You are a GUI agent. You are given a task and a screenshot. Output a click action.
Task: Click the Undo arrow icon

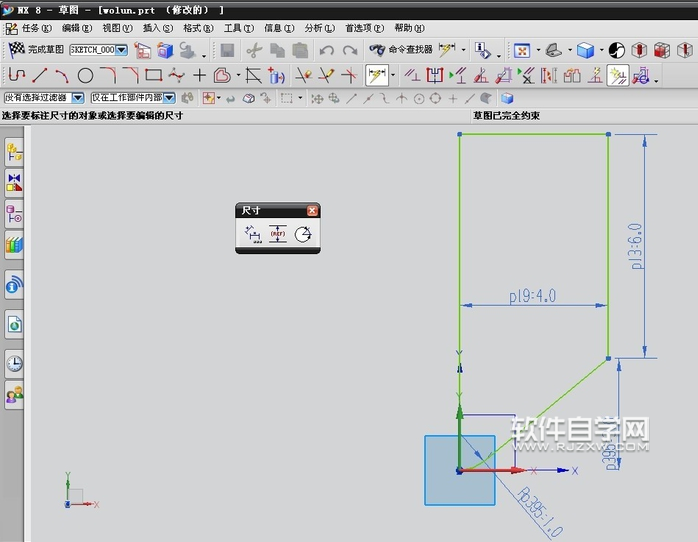point(327,50)
